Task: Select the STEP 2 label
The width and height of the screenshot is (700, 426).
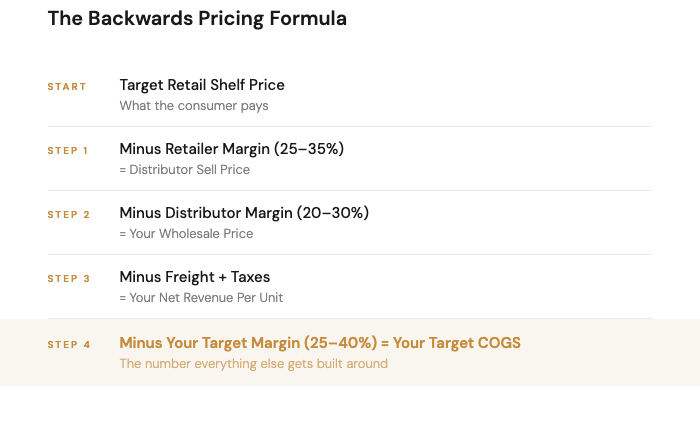Action: tap(69, 215)
